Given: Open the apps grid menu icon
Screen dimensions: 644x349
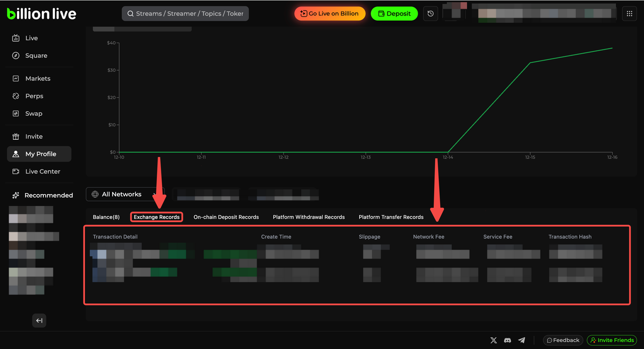Looking at the screenshot, I should pyautogui.click(x=629, y=14).
